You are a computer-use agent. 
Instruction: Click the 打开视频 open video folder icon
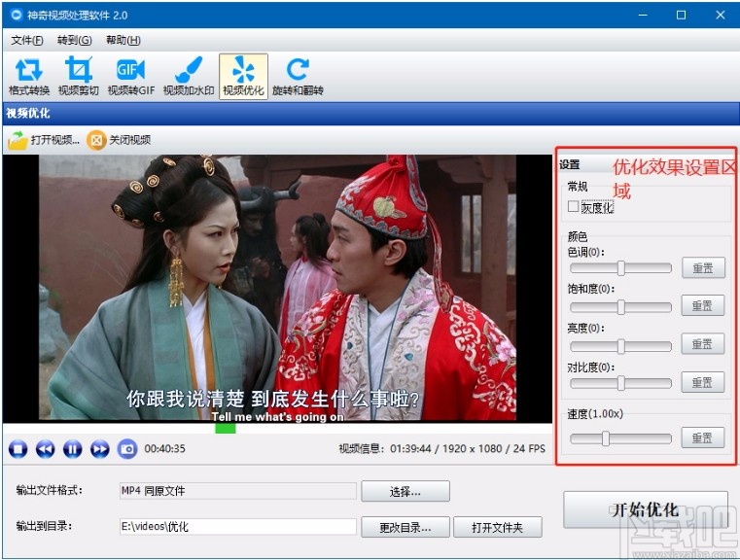[18, 140]
